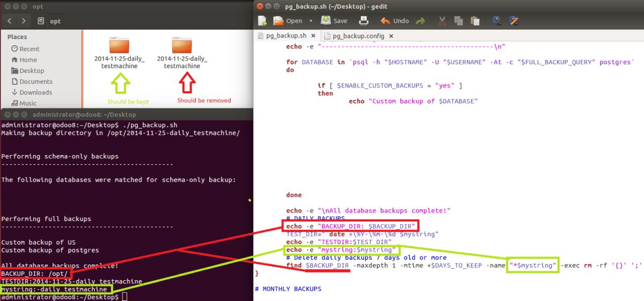Image resolution: width=644 pixels, height=301 pixels.
Task: Close the pg_backup.sh tab
Action: point(313,36)
